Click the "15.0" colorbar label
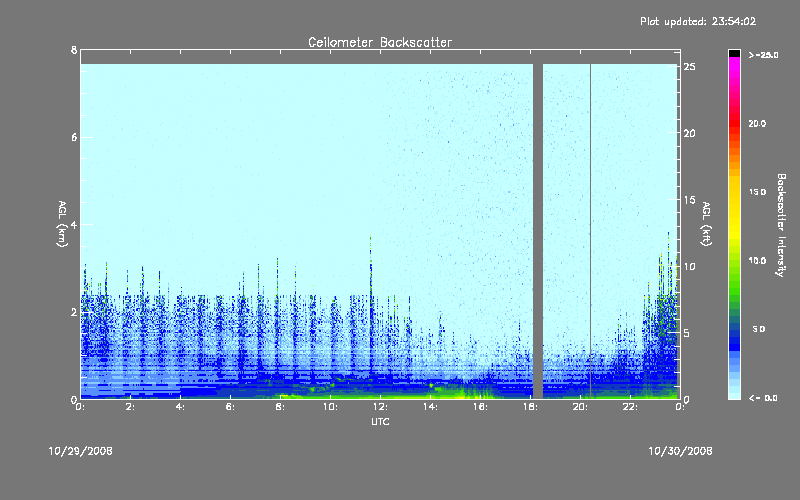800x500 pixels. pyautogui.click(x=757, y=192)
